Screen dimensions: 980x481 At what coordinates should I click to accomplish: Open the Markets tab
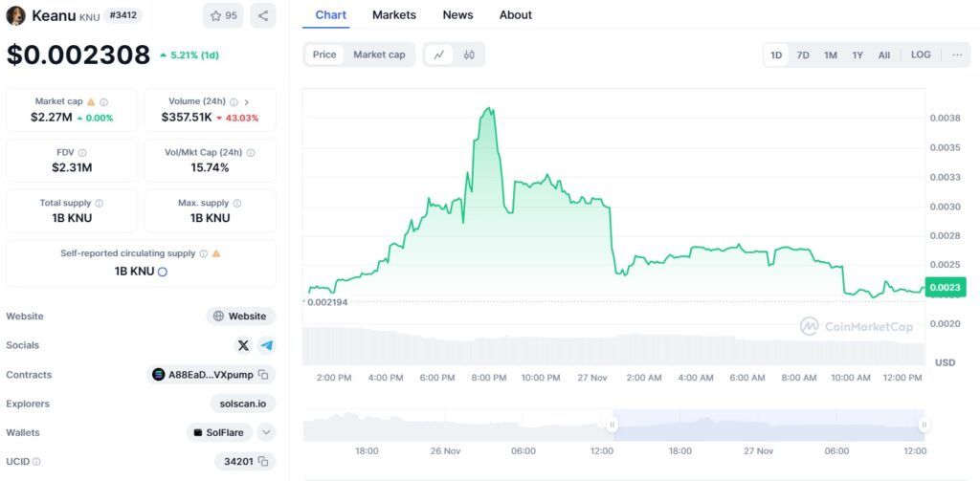(x=393, y=15)
